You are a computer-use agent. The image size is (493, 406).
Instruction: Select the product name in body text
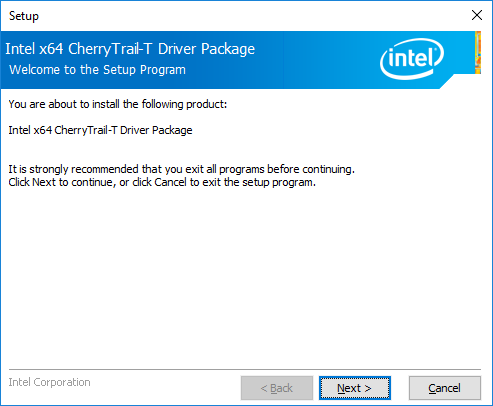pos(100,130)
